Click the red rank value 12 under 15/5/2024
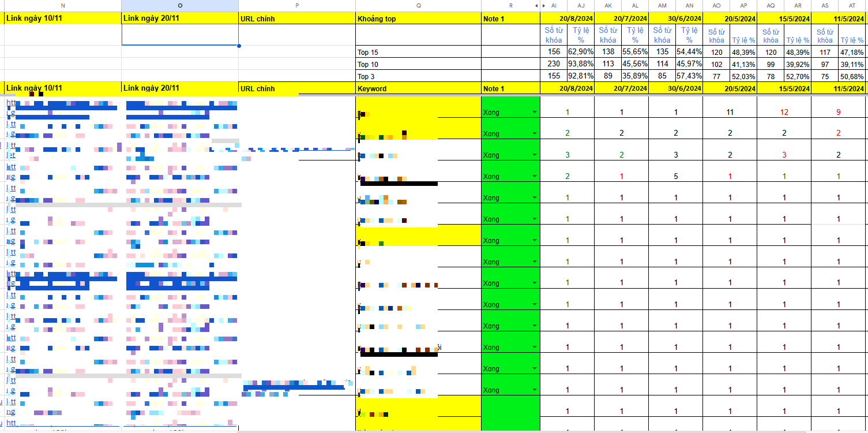This screenshot has height=433, width=868. tap(784, 112)
